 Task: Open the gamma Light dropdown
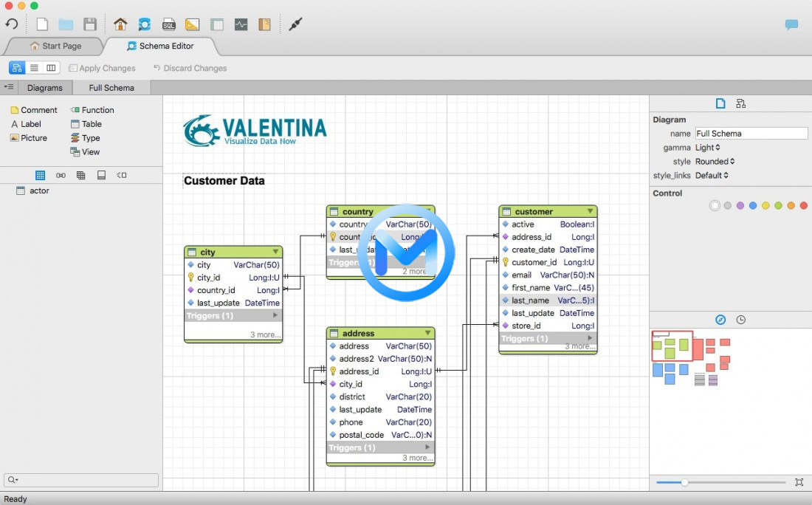coord(707,148)
